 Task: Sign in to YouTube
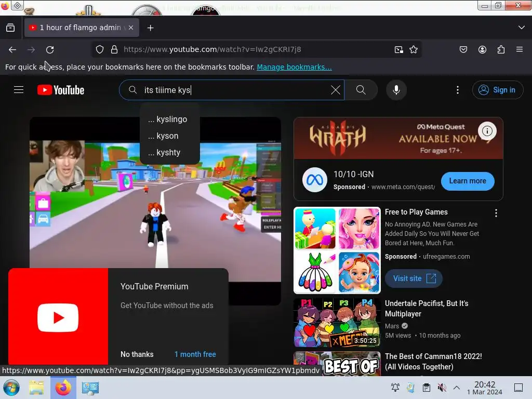[497, 90]
